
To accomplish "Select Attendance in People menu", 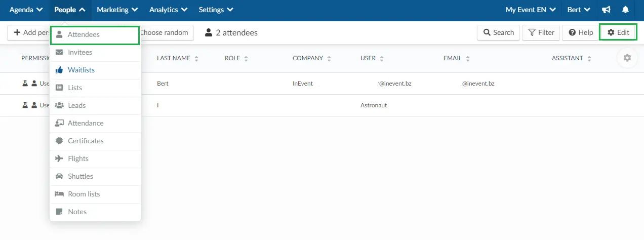I will point(95,124).
